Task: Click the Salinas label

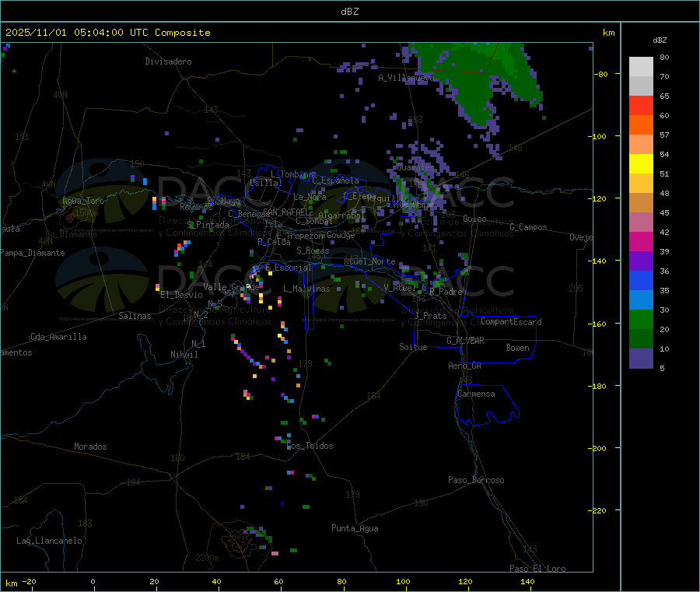Action: [135, 316]
